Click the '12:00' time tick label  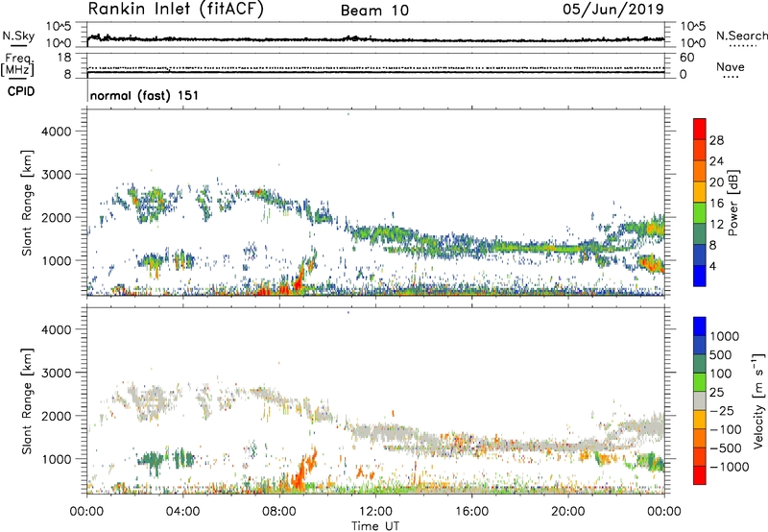(375, 512)
